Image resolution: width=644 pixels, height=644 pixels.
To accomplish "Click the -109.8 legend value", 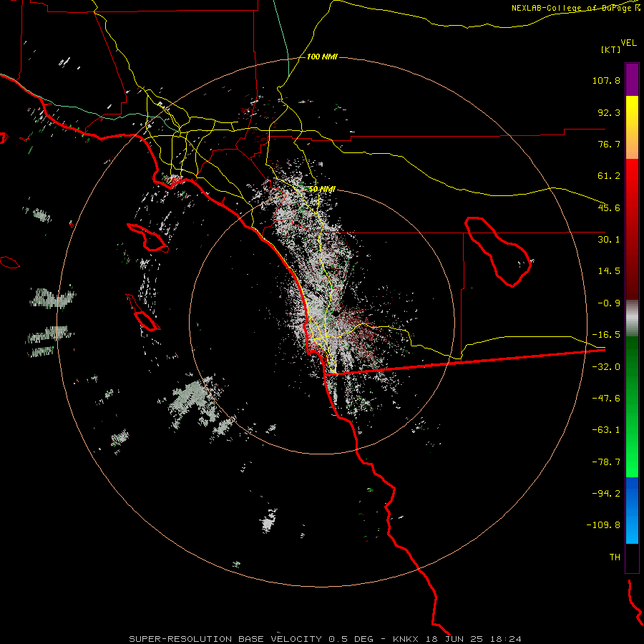I will pos(603,525).
